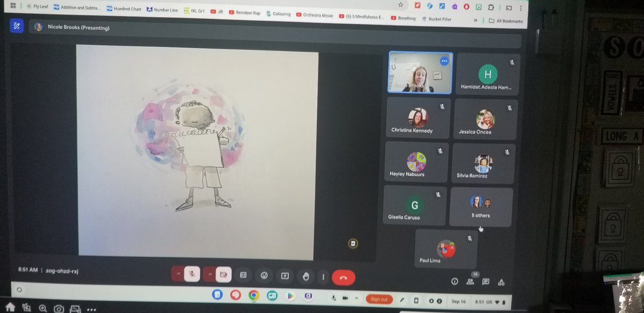This screenshot has width=644, height=313.
Task: Expand the microphone audio settings arrow
Action: click(178, 274)
